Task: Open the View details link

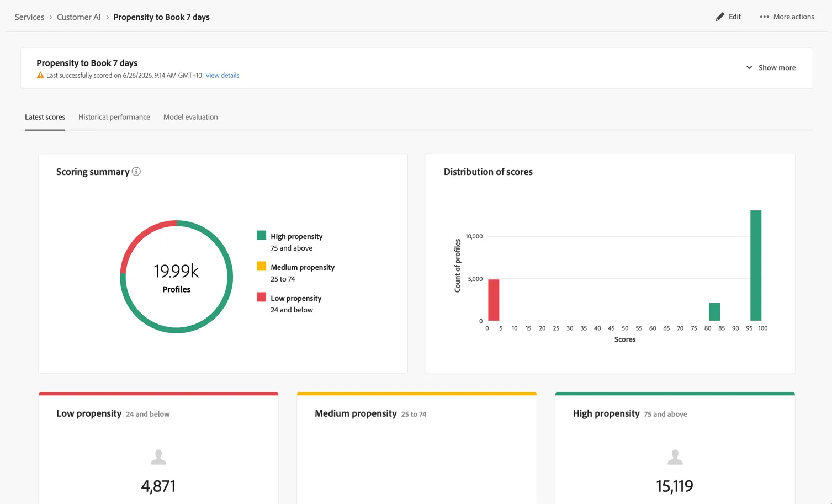Action: pos(222,76)
